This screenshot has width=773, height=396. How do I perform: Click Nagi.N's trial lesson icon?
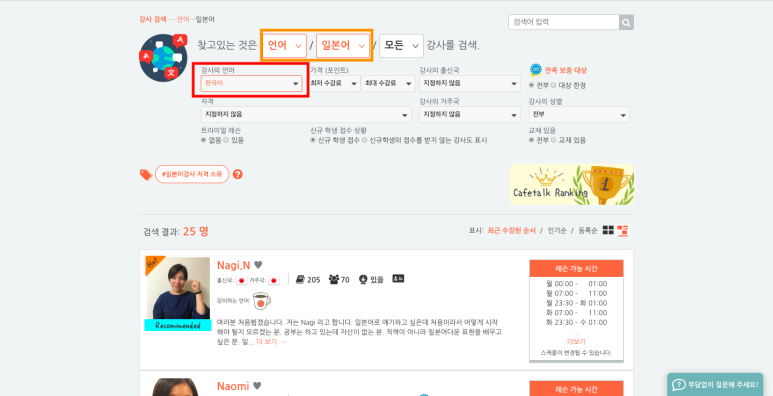pos(363,280)
